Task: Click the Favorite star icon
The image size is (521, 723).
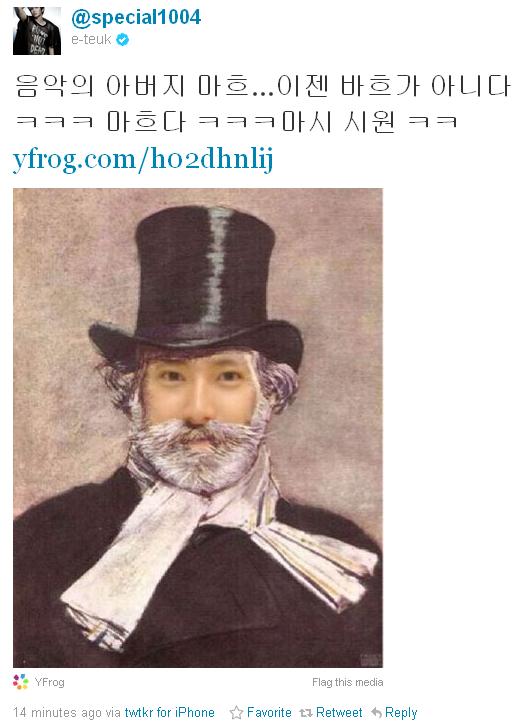Action: [x=236, y=712]
